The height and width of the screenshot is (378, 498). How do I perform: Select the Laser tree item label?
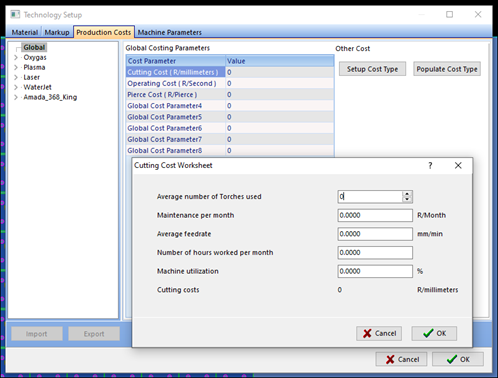point(32,77)
